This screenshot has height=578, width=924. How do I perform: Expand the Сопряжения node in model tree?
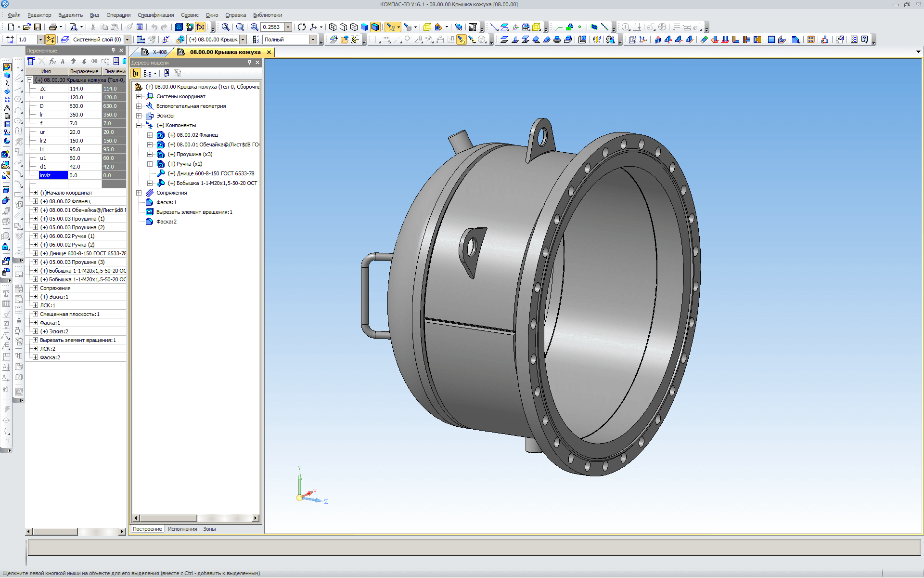(139, 193)
